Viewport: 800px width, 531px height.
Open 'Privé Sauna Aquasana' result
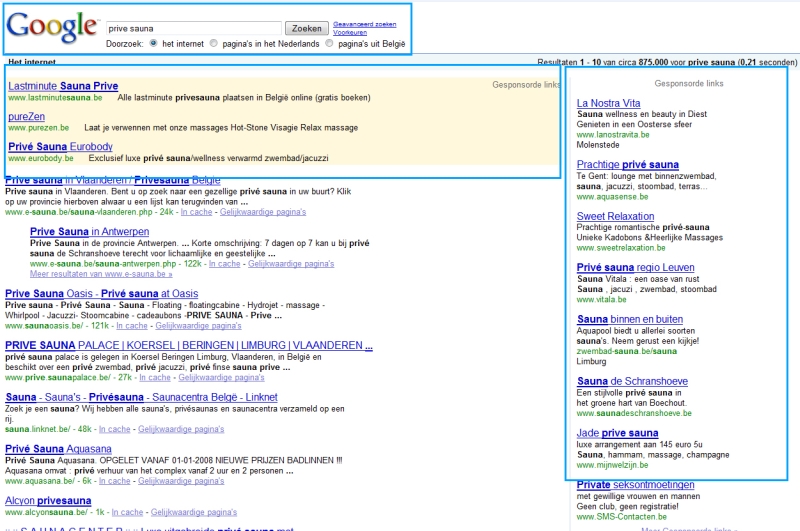(x=58, y=449)
